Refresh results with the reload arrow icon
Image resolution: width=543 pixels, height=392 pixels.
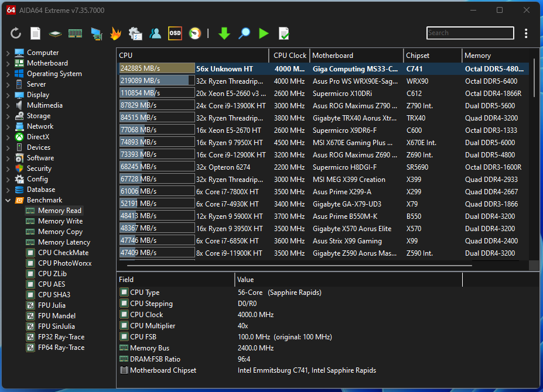click(x=16, y=33)
